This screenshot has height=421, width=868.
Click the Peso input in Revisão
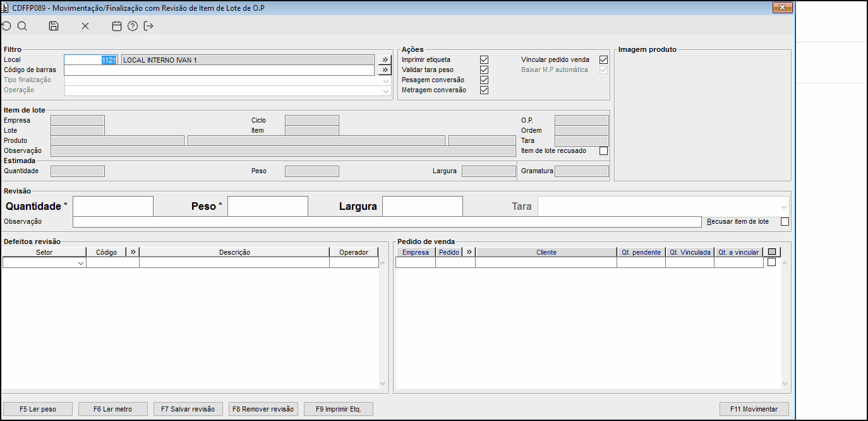pos(268,206)
